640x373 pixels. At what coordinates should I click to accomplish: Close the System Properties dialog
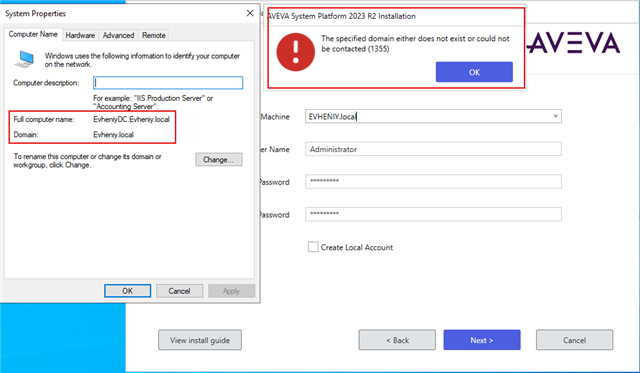point(250,13)
